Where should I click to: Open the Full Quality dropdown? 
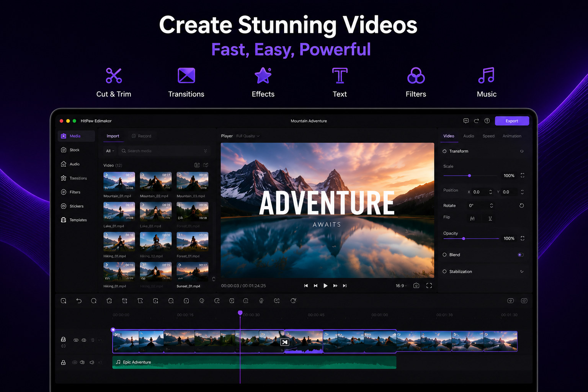coord(248,136)
